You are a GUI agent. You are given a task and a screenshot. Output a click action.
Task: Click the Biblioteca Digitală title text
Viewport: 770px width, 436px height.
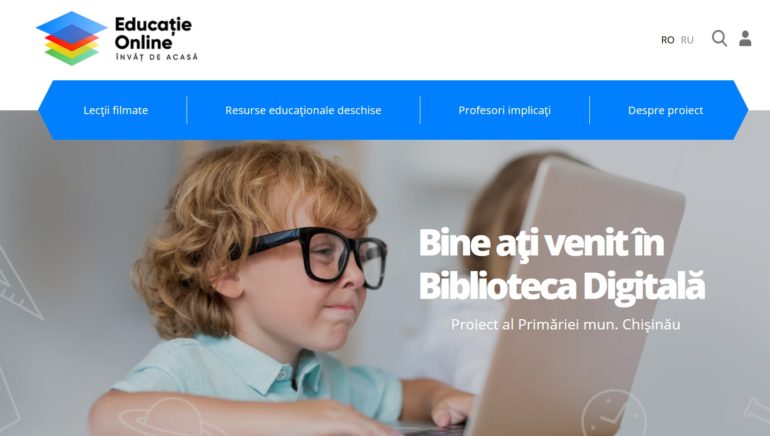(562, 286)
